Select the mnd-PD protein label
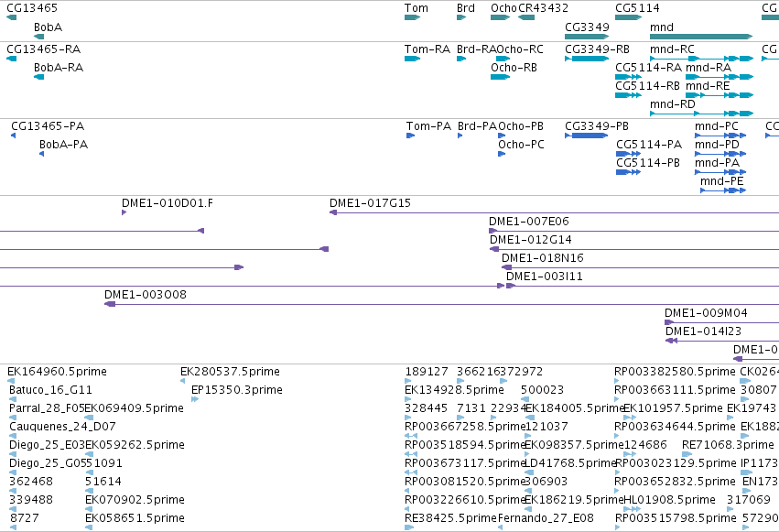 [x=717, y=145]
